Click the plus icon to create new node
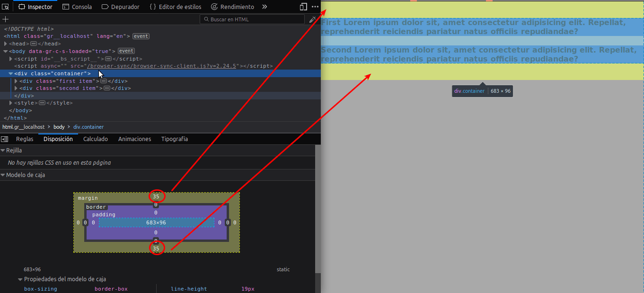The height and width of the screenshot is (293, 644). point(6,19)
